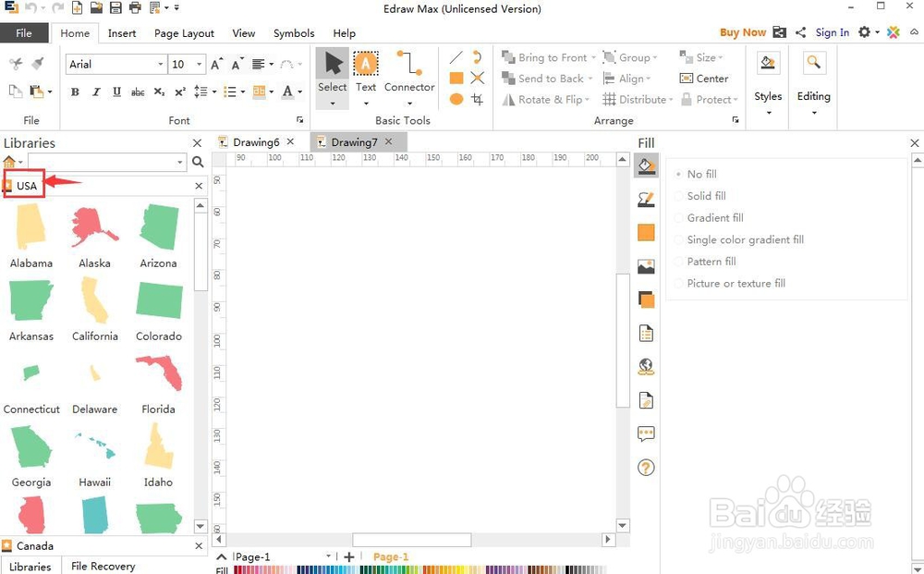Image resolution: width=924 pixels, height=574 pixels.
Task: Select Single color gradient fill option
Action: coord(739,239)
